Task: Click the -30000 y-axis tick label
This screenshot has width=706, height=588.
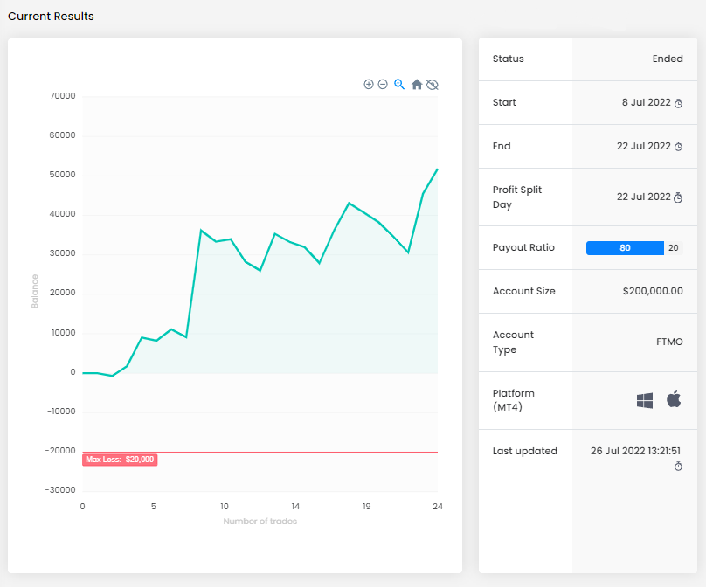Action: (x=60, y=490)
